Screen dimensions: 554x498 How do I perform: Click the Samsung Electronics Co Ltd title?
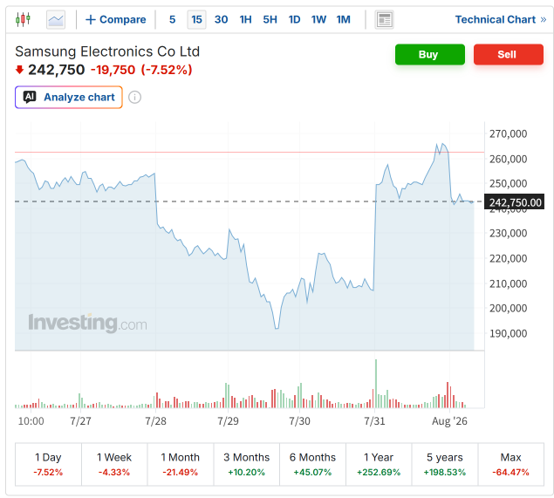point(107,52)
